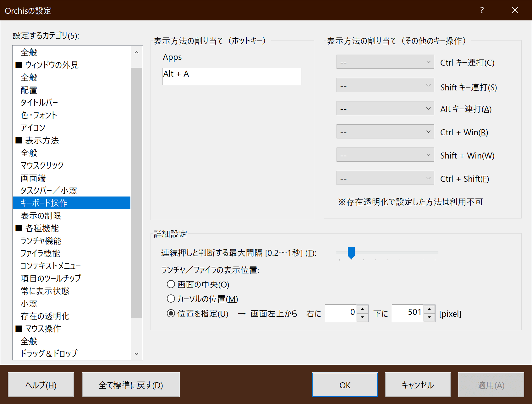Click the title bar help question mark
The width and height of the screenshot is (532, 404).
point(482,10)
